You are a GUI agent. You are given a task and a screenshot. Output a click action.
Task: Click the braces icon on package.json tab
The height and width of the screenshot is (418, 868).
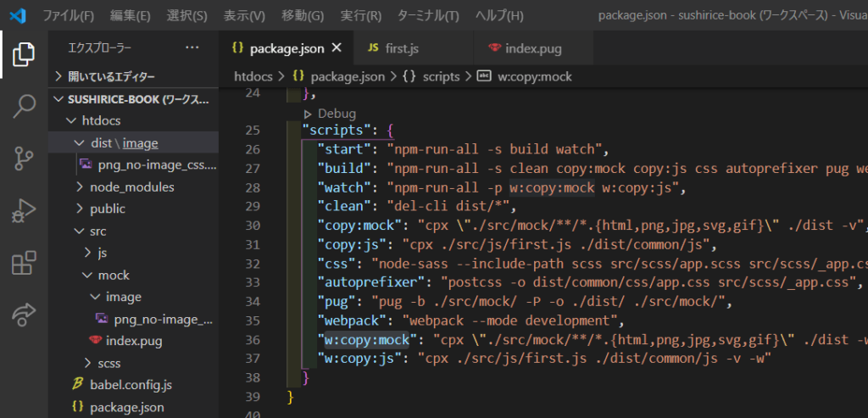(x=238, y=48)
